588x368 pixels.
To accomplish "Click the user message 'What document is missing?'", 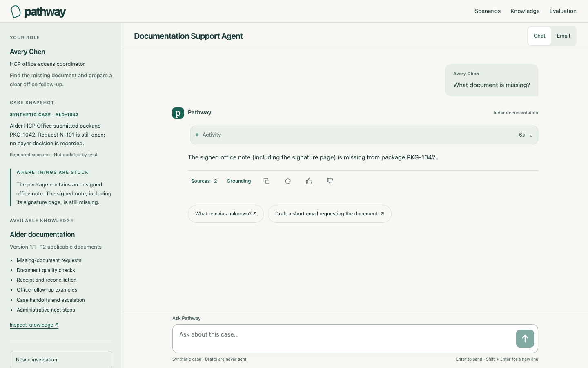I will 492,85.
